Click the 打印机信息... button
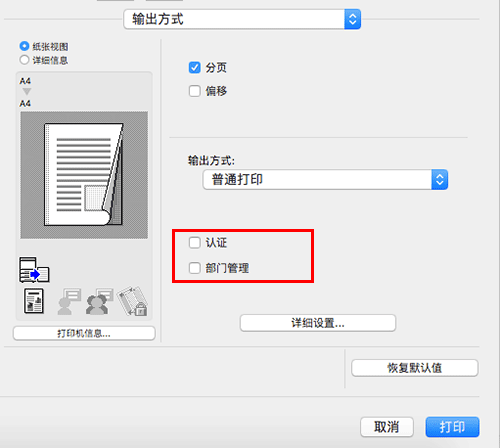Viewport: 500px width, 448px height. [x=84, y=333]
